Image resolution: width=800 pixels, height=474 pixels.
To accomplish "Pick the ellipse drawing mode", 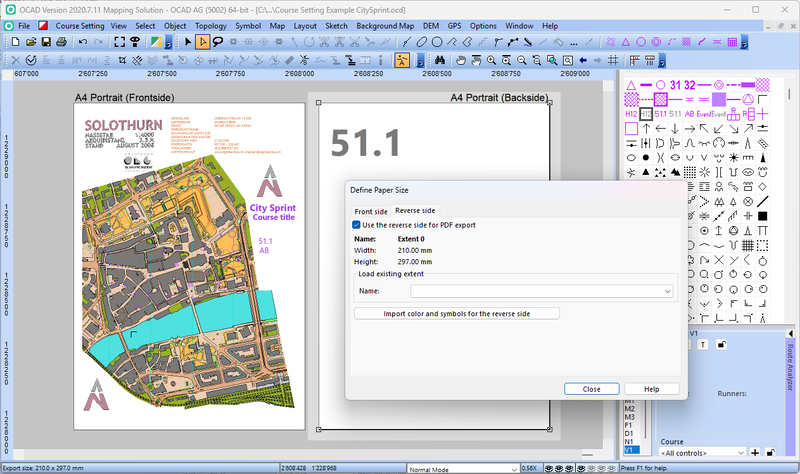I will click(421, 42).
